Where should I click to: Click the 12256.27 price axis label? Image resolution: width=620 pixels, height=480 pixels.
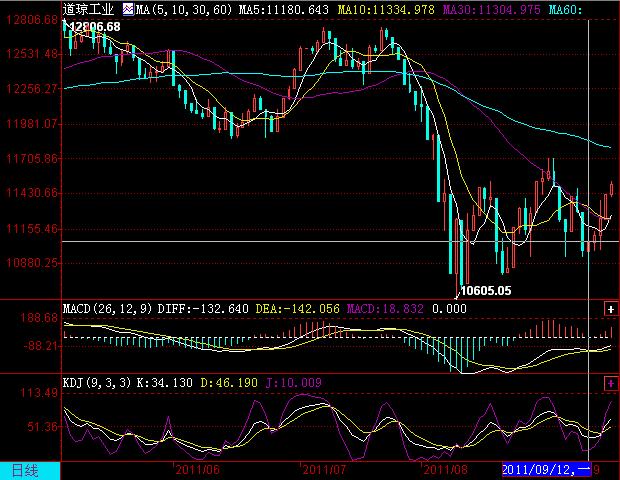(33, 88)
